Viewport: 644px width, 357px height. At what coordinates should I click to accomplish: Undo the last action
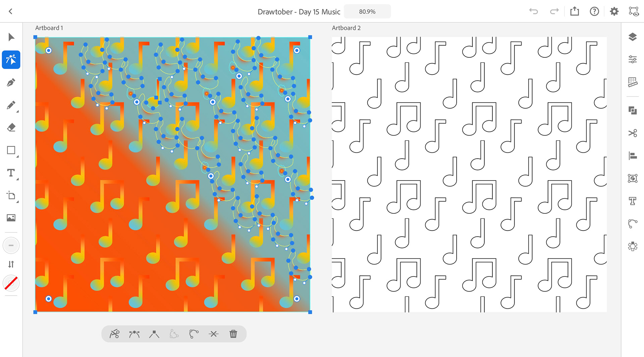pos(533,11)
